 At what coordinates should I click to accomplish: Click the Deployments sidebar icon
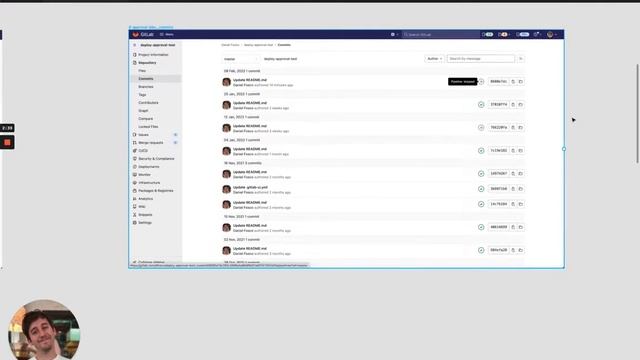[135, 167]
